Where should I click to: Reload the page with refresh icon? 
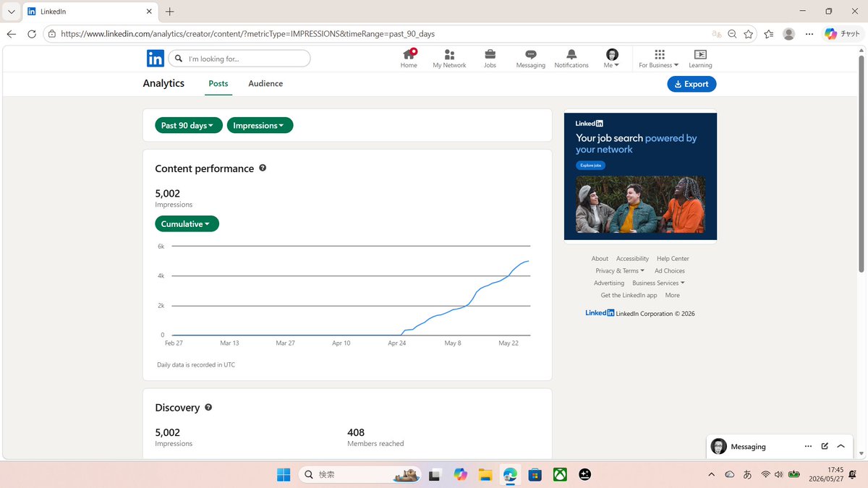[32, 34]
